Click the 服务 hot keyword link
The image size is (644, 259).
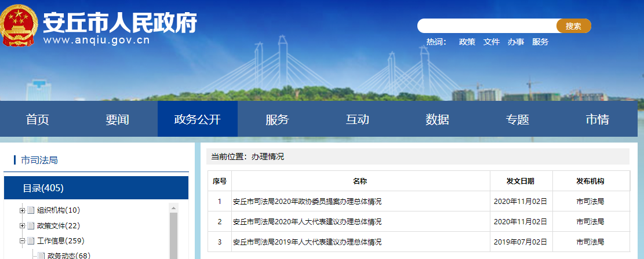coord(540,42)
